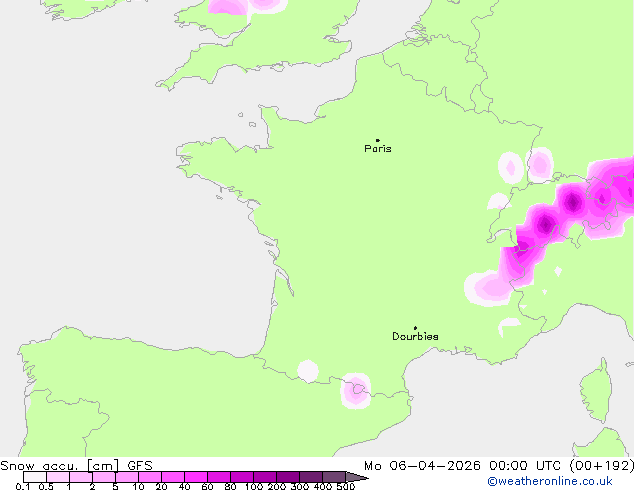Select the 10–20 cm legend swatch
Image resolution: width=634 pixels, height=490 pixels.
tap(150, 477)
